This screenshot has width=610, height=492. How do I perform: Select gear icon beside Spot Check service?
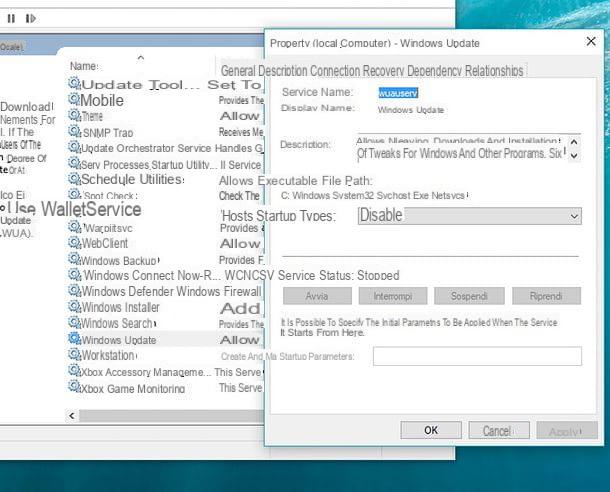point(74,194)
